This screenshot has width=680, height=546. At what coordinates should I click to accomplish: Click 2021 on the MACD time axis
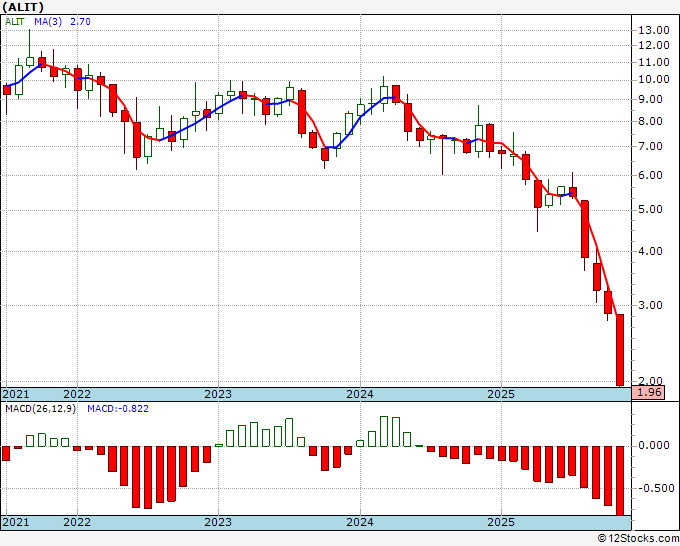coord(16,522)
